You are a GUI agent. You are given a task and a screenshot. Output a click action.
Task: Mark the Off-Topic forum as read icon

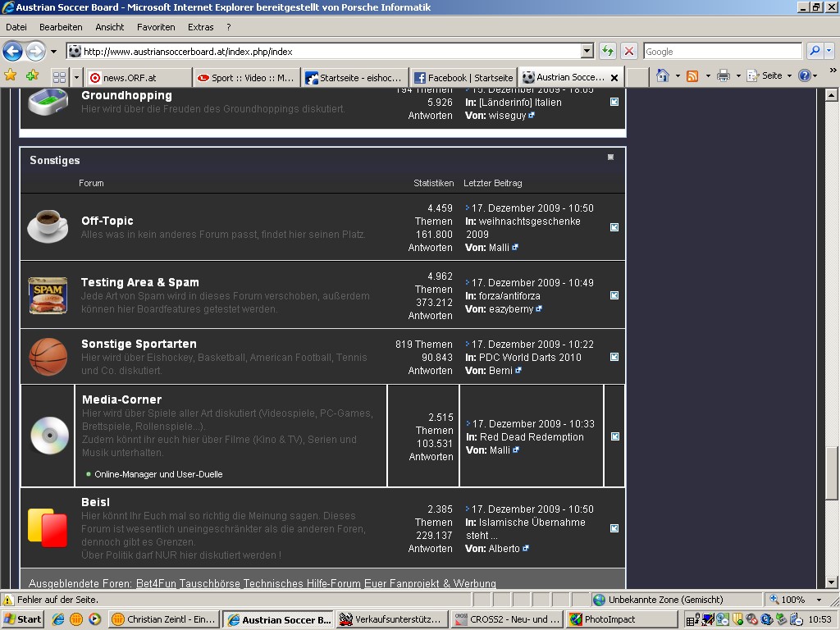tap(614, 227)
